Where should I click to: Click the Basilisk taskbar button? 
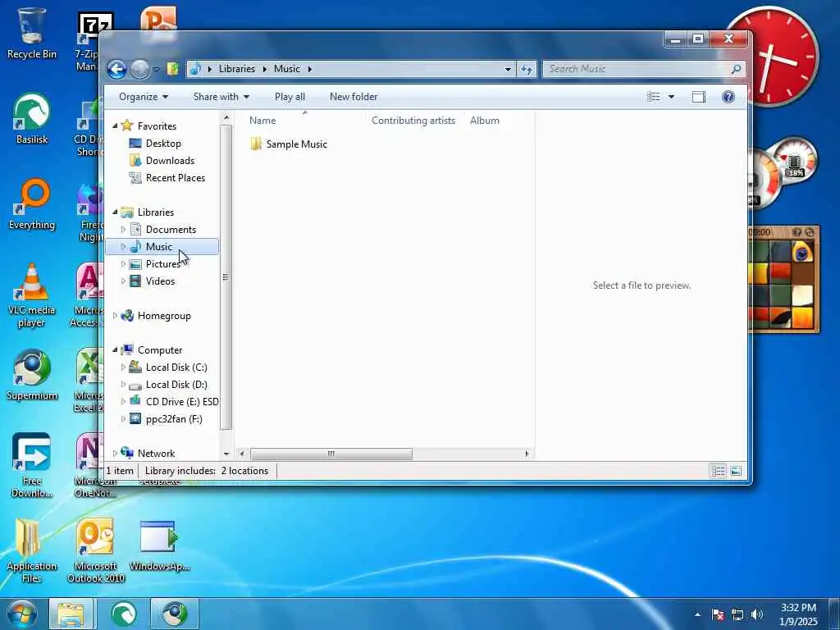[124, 614]
